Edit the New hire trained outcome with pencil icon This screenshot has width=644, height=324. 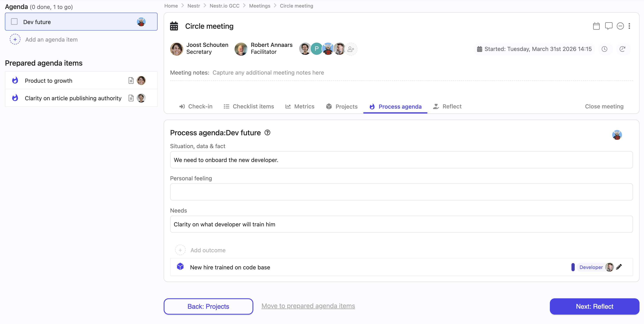click(x=619, y=267)
